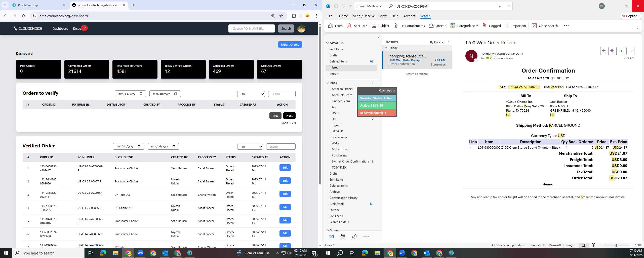Open the browser extensions puzzle icon
This screenshot has height=258, width=644.
tap(294, 16)
